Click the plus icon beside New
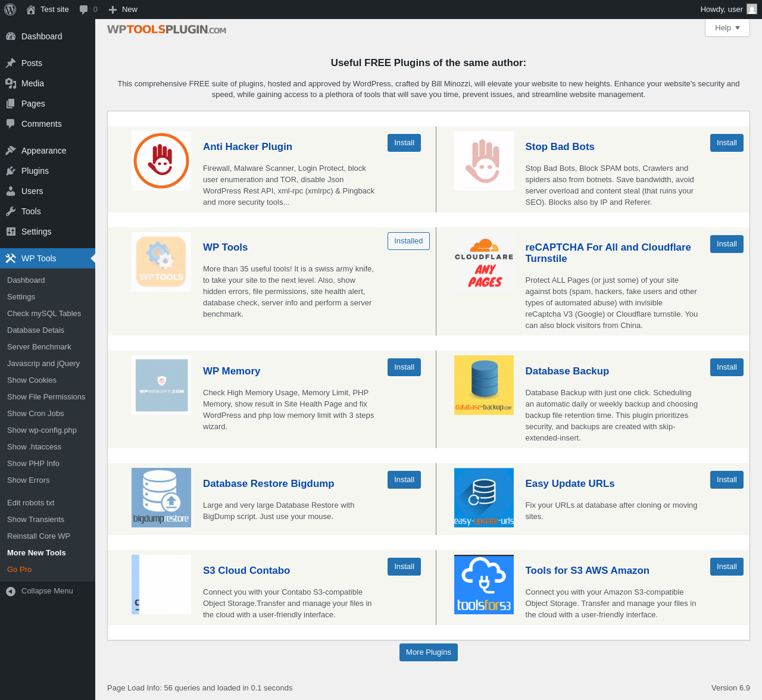This screenshot has width=762, height=700. 113,10
